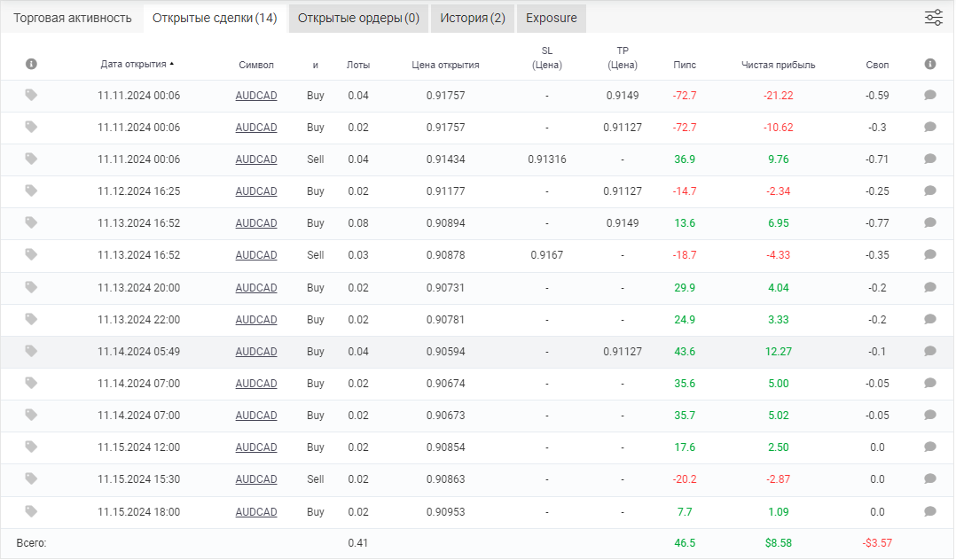This screenshot has height=560, width=956.
Task: Click tag icon for 11.12.2024 16:25 trade
Action: pyautogui.click(x=31, y=191)
